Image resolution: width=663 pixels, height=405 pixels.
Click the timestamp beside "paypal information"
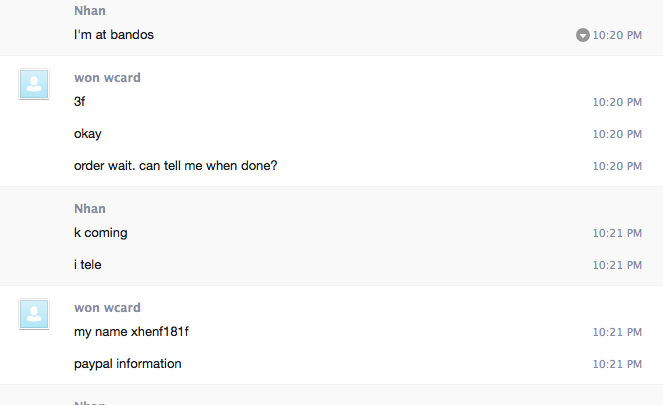point(617,364)
